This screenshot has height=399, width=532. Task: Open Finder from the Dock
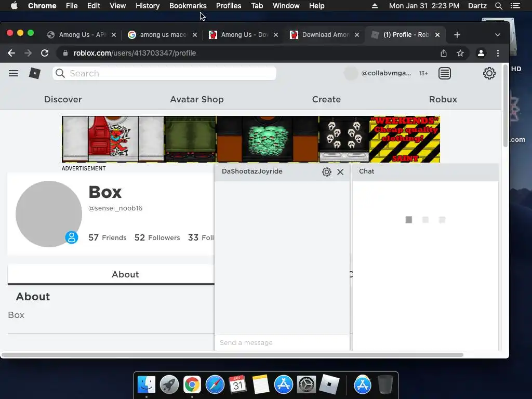(x=146, y=385)
